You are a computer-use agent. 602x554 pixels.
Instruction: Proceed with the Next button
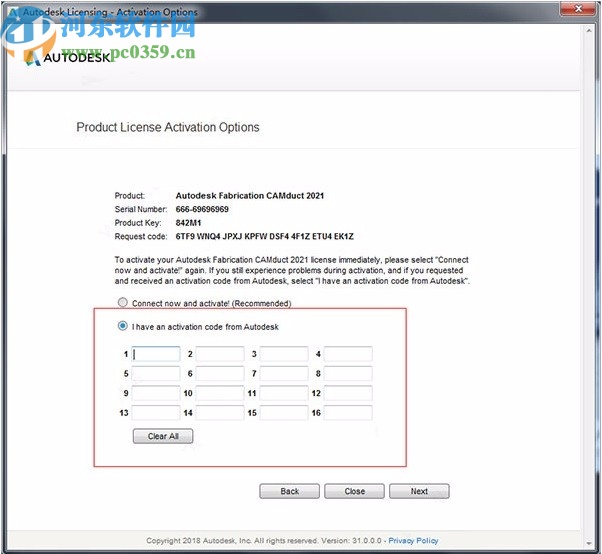[419, 491]
